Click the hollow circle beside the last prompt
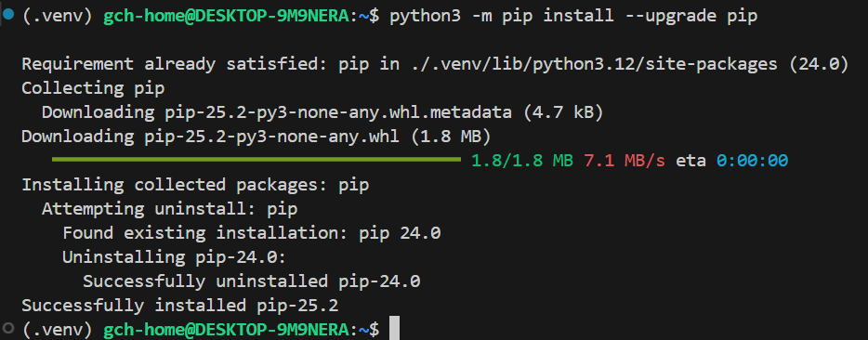The height and width of the screenshot is (340, 868). (7, 328)
